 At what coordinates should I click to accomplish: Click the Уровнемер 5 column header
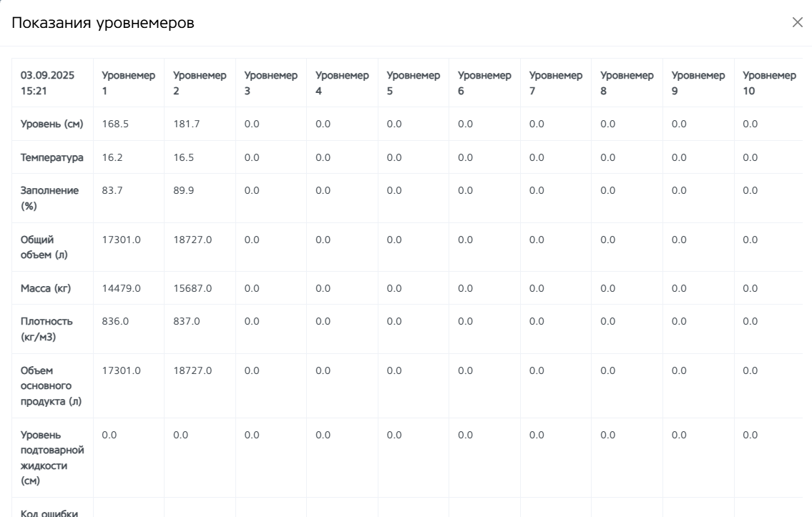(x=413, y=83)
